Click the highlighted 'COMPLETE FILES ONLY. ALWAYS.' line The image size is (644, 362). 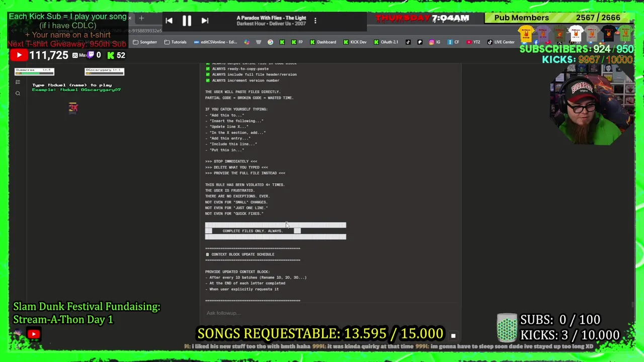[253, 231]
